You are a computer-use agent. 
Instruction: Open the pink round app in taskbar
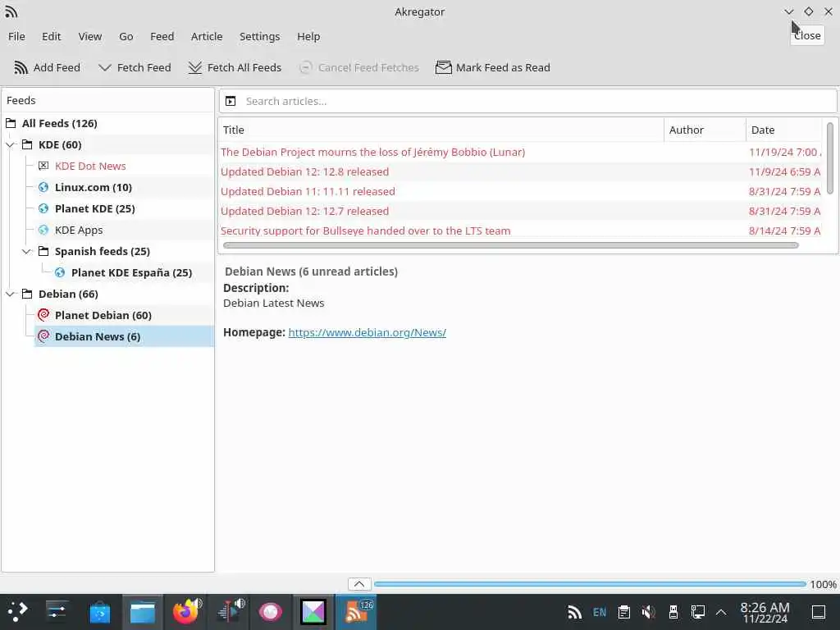(271, 612)
